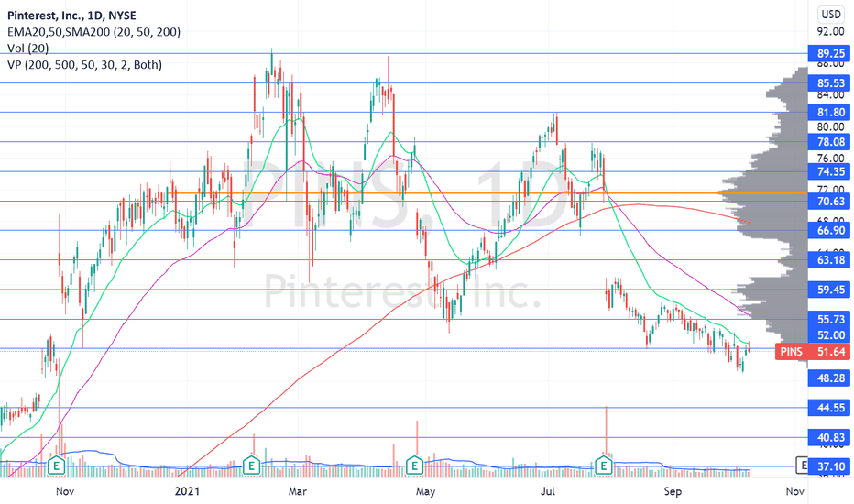Screen dimensions: 854x504
Task: Click the Sep label on time axis
Action: (x=673, y=491)
